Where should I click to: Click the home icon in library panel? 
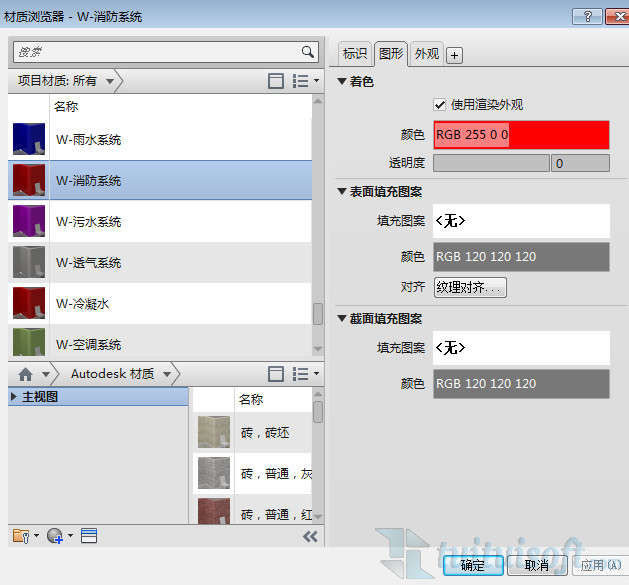coord(27,374)
